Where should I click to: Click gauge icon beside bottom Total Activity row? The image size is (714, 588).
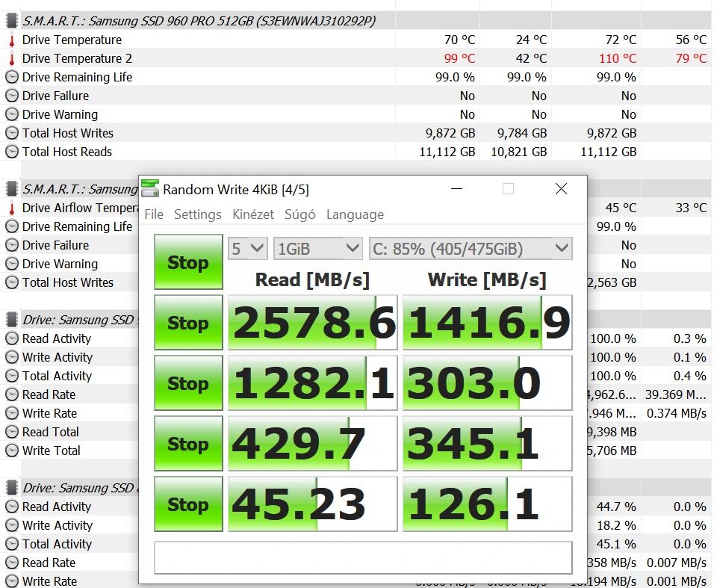coord(12,544)
